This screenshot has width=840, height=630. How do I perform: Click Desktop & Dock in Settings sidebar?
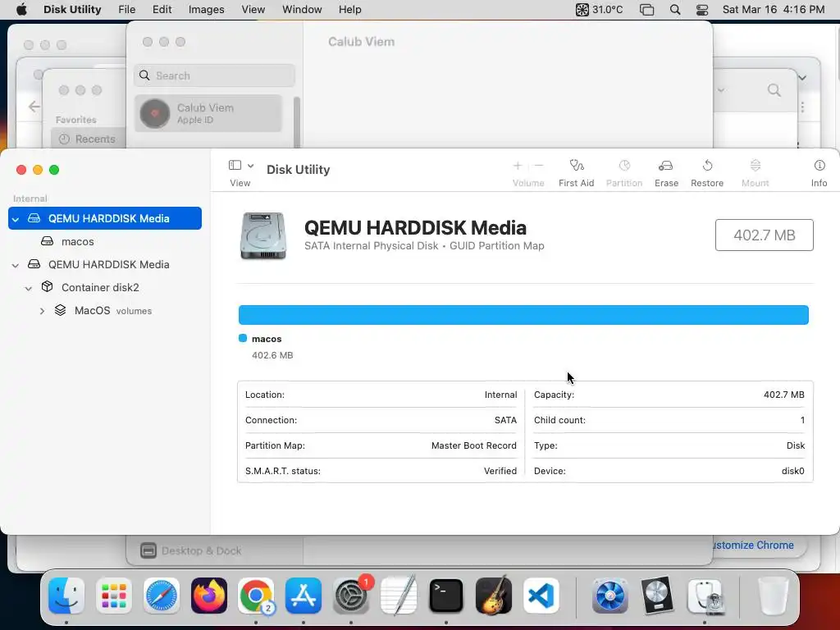point(191,550)
